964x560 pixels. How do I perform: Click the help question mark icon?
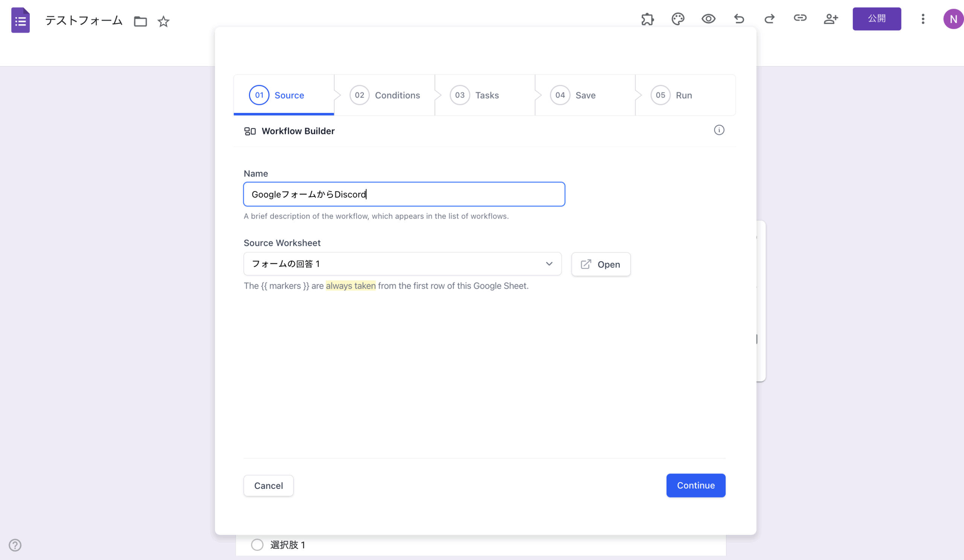point(15,545)
